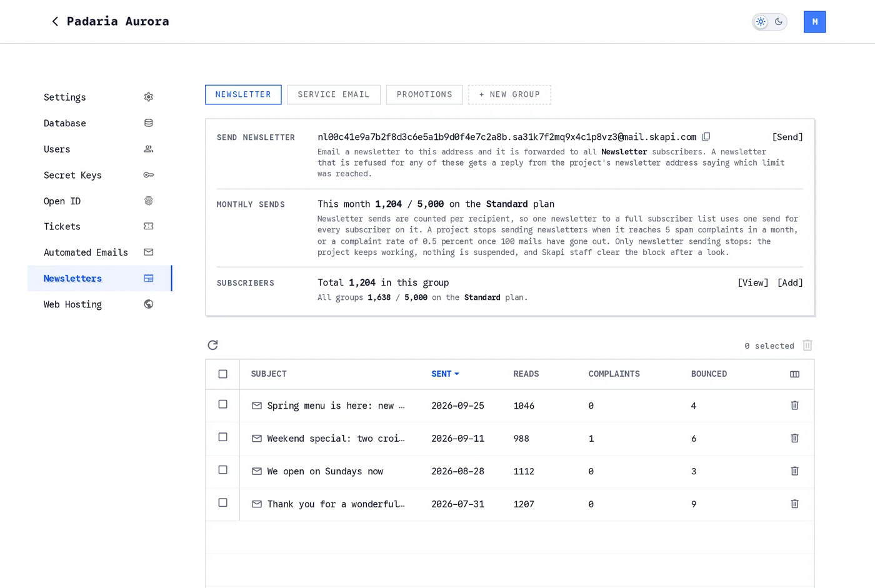Sort the table by the READS column header
Image resolution: width=875 pixels, height=588 pixels.
[x=526, y=374]
